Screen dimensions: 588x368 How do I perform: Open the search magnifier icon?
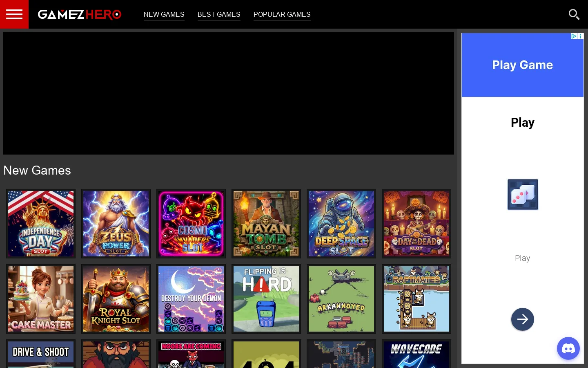[x=574, y=14]
